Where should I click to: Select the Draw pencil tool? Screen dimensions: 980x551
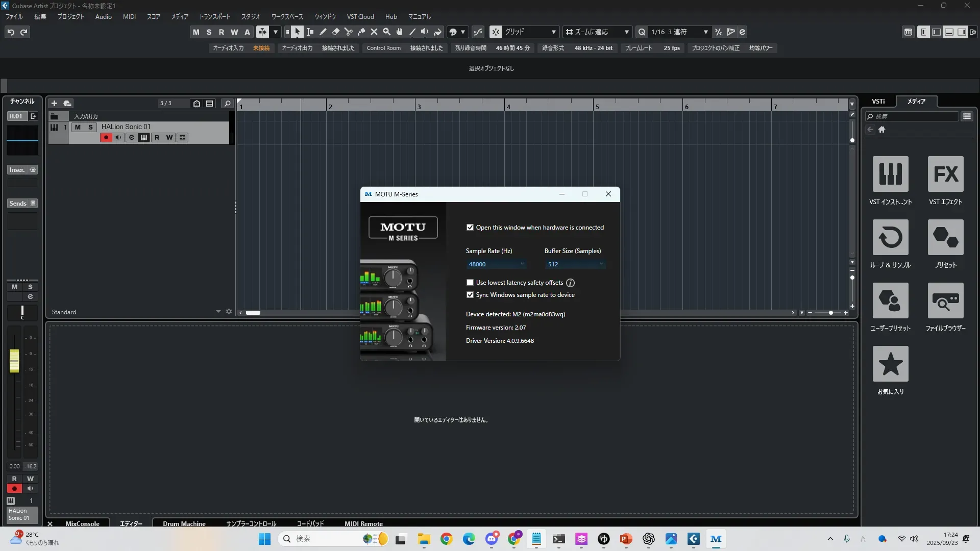[x=323, y=32]
